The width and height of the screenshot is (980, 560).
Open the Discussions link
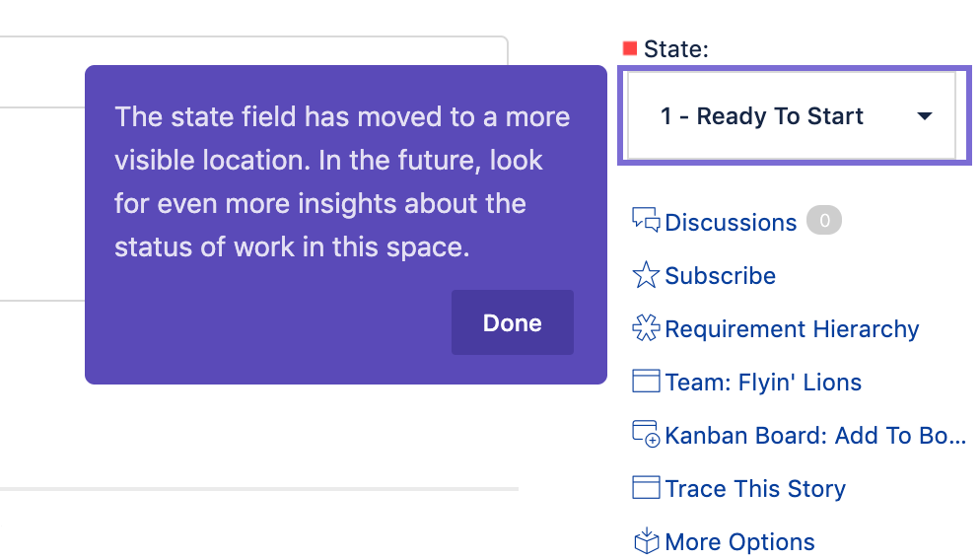(x=731, y=222)
